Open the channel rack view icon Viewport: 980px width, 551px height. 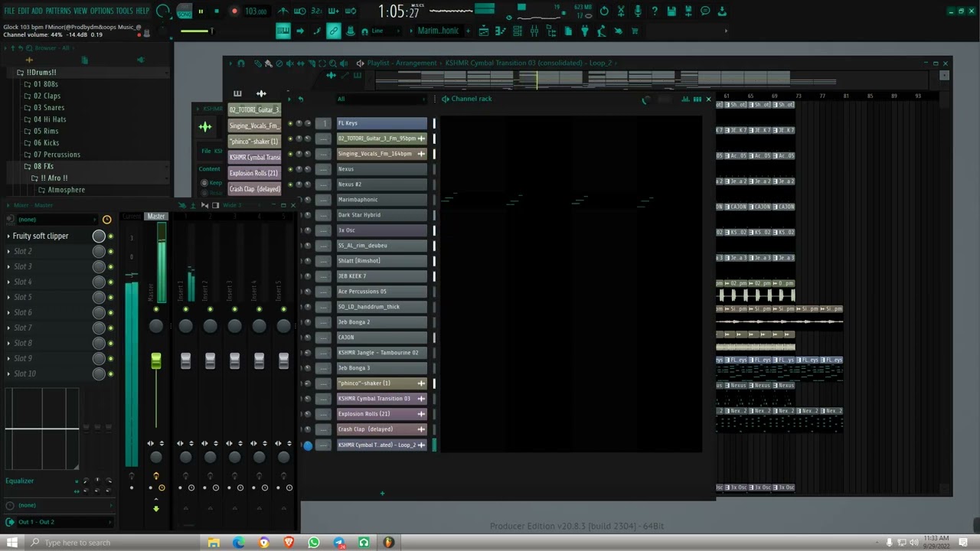(518, 31)
